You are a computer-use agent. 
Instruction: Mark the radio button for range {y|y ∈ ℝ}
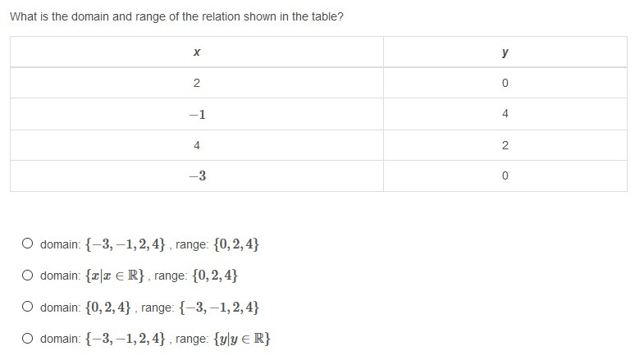28,338
